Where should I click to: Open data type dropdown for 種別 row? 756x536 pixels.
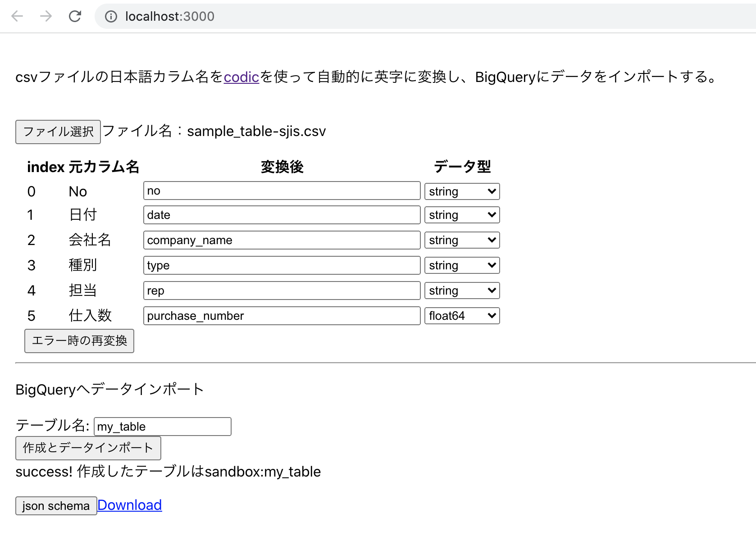pos(461,265)
